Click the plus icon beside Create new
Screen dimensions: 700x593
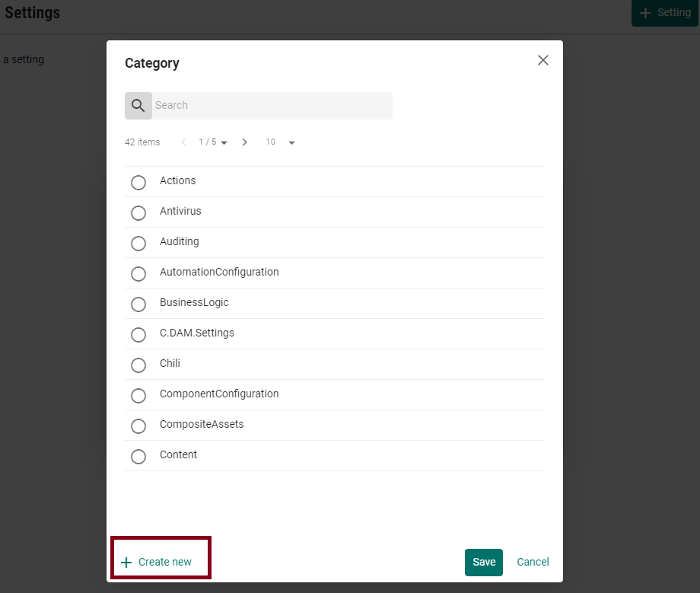126,563
